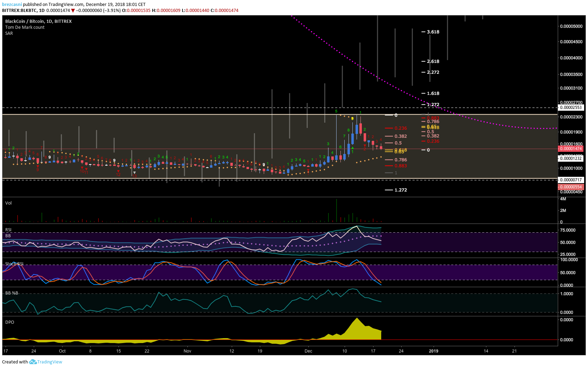Click the Oct date label on time axis
Screen dimensions: 588x368
pyautogui.click(x=62, y=351)
